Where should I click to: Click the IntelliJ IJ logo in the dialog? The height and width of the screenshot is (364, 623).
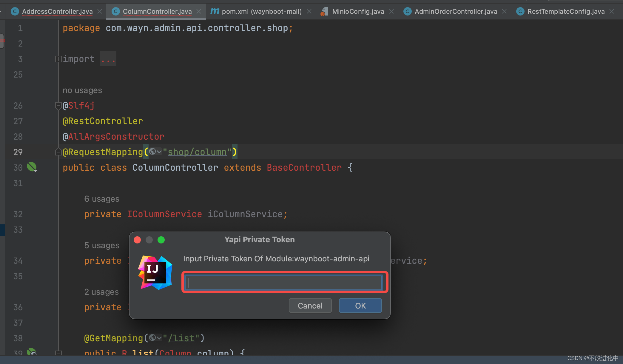[x=155, y=272]
